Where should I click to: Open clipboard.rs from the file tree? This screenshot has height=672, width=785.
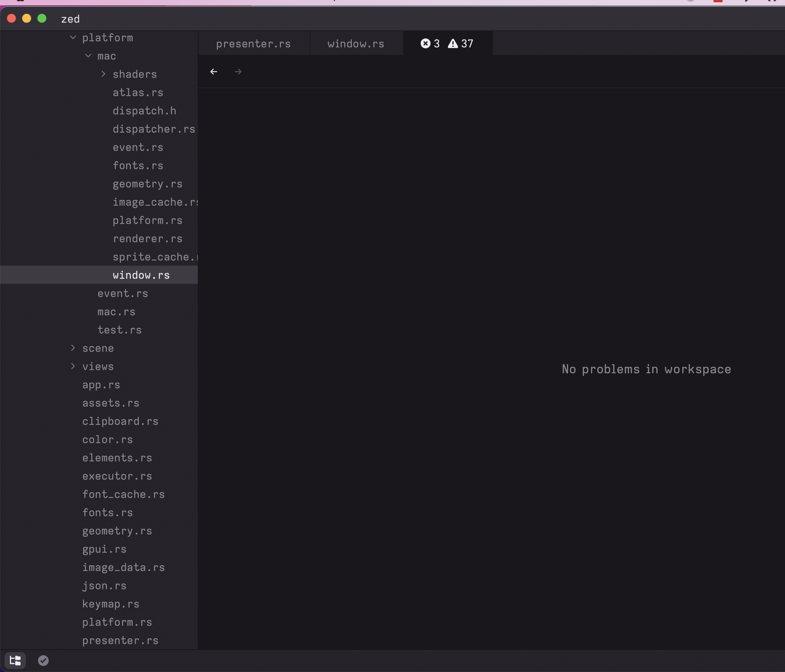pyautogui.click(x=120, y=421)
